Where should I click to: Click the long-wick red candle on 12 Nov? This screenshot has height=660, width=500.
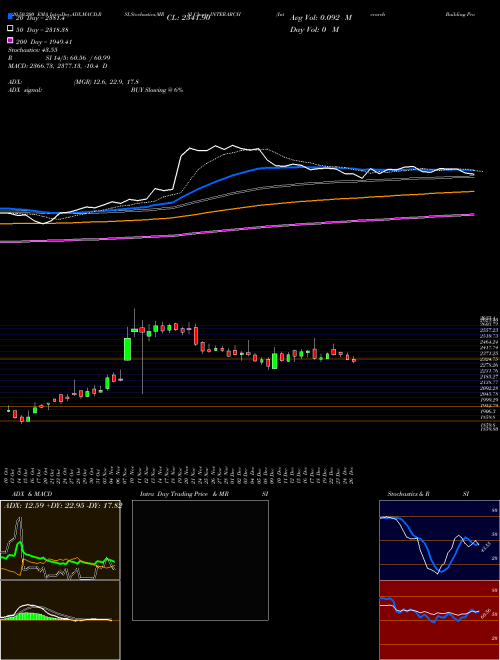(x=142, y=330)
